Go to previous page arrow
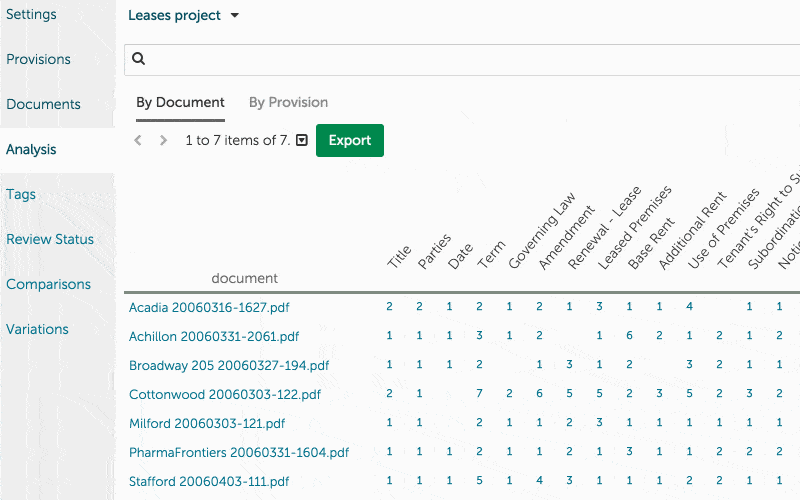This screenshot has height=500, width=800. 138,140
